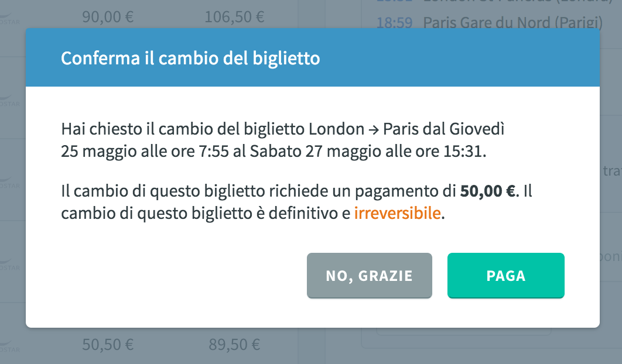Choose the 50,50 € fare below the dialog

point(108,344)
